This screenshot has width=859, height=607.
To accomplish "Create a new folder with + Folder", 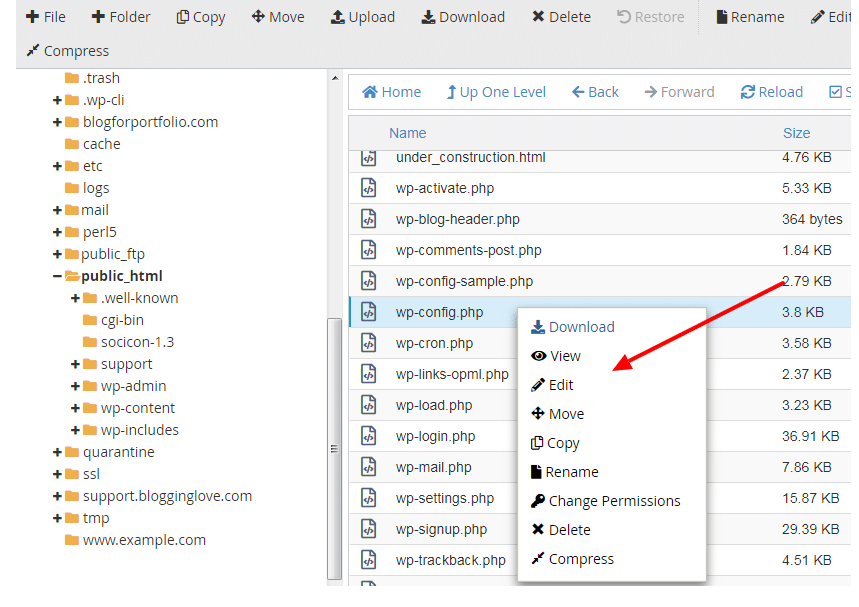I will point(121,18).
